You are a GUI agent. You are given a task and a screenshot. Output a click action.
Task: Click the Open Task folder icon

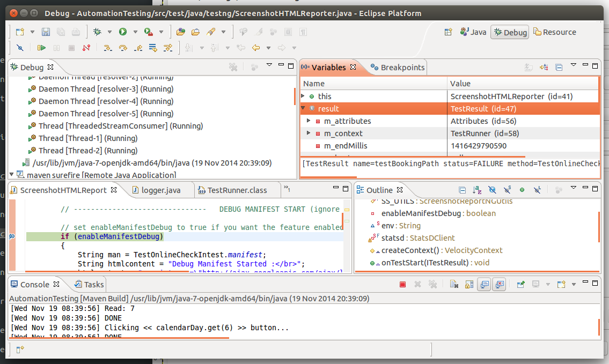point(195,32)
